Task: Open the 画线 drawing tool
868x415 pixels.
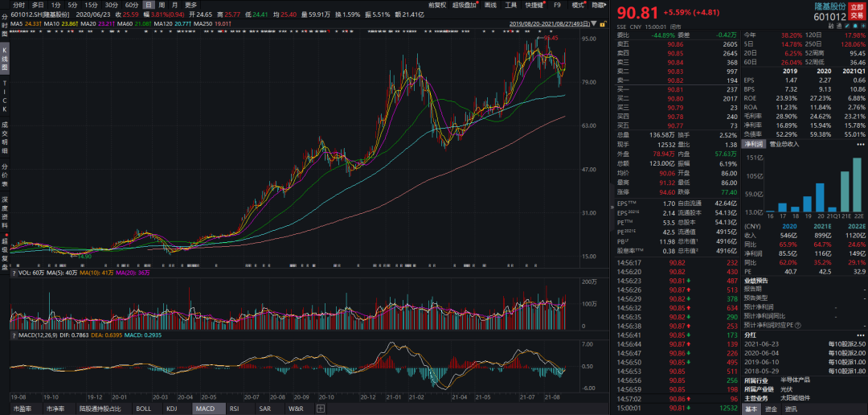Action: [490, 5]
